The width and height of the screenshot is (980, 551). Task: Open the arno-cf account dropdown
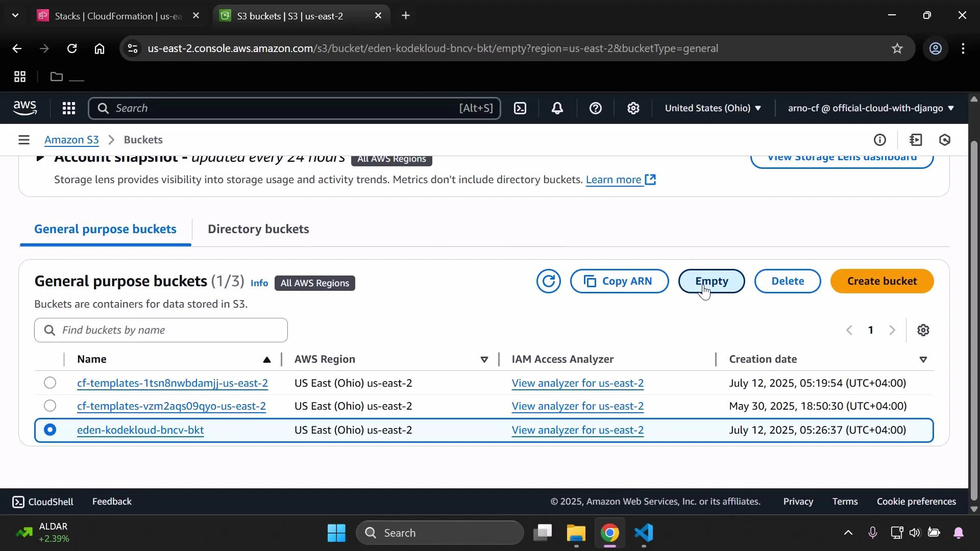[x=870, y=108]
